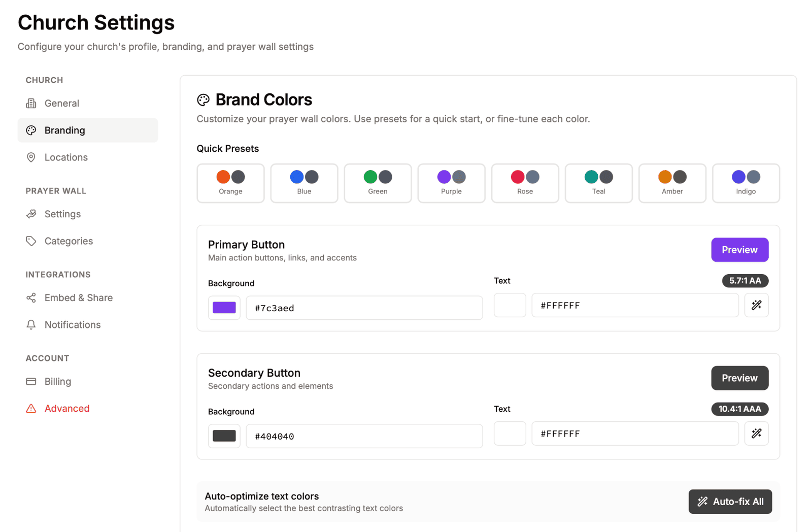812x532 pixels.
Task: Click the credit card icon beside Billing
Action: pos(31,382)
